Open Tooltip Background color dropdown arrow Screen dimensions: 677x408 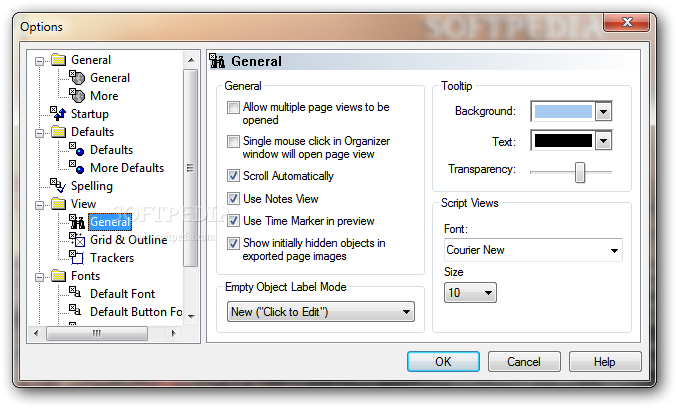(604, 112)
